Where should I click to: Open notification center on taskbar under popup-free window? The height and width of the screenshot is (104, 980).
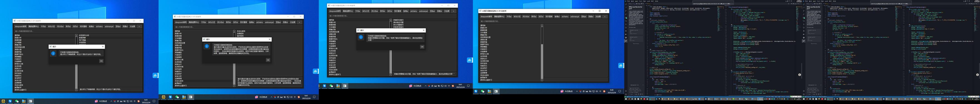click(620, 91)
